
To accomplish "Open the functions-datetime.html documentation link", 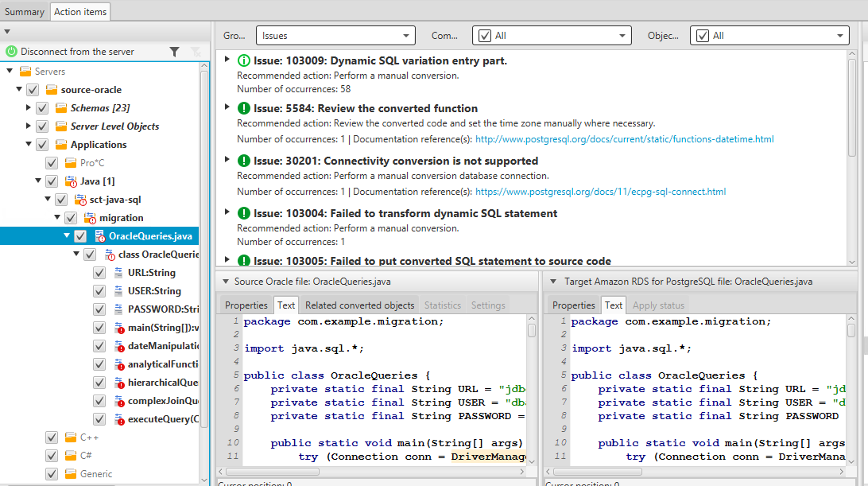I will 624,139.
